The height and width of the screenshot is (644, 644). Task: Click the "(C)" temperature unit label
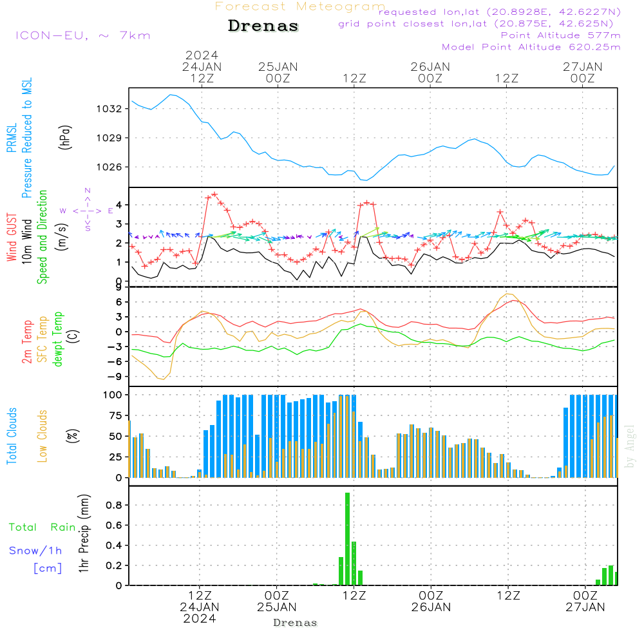tap(73, 336)
